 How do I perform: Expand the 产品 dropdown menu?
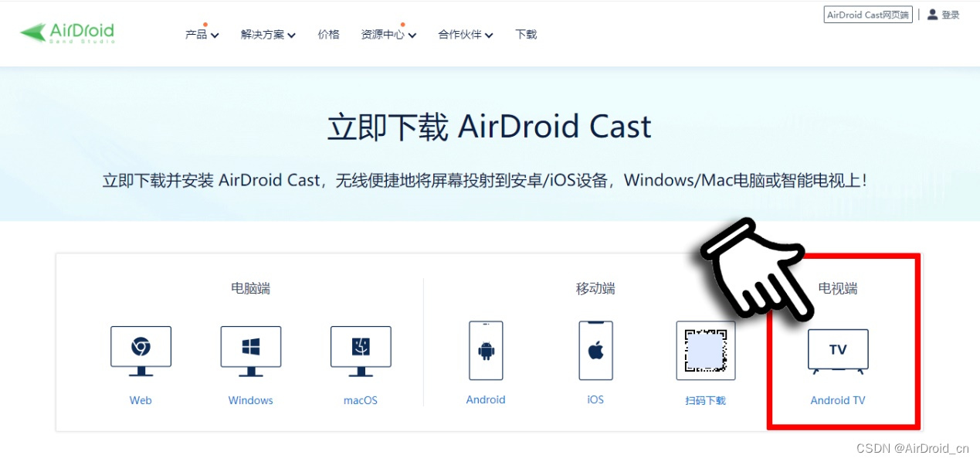click(202, 34)
